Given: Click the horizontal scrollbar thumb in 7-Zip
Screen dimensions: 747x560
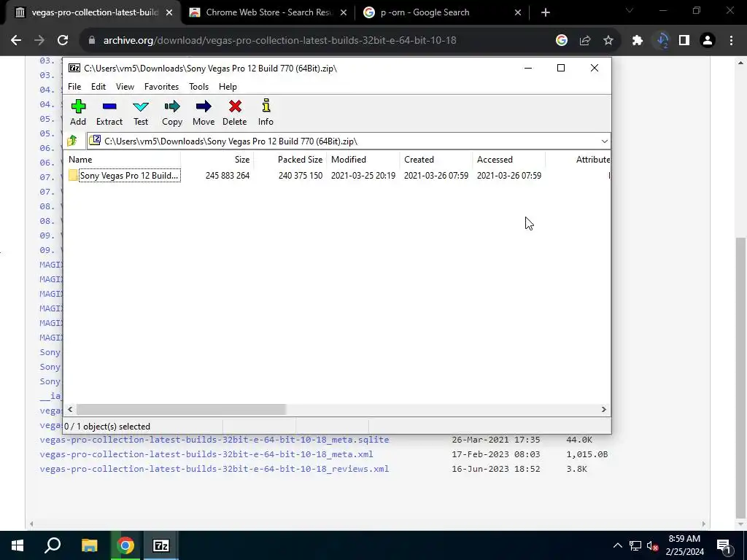Looking at the screenshot, I should (181, 410).
